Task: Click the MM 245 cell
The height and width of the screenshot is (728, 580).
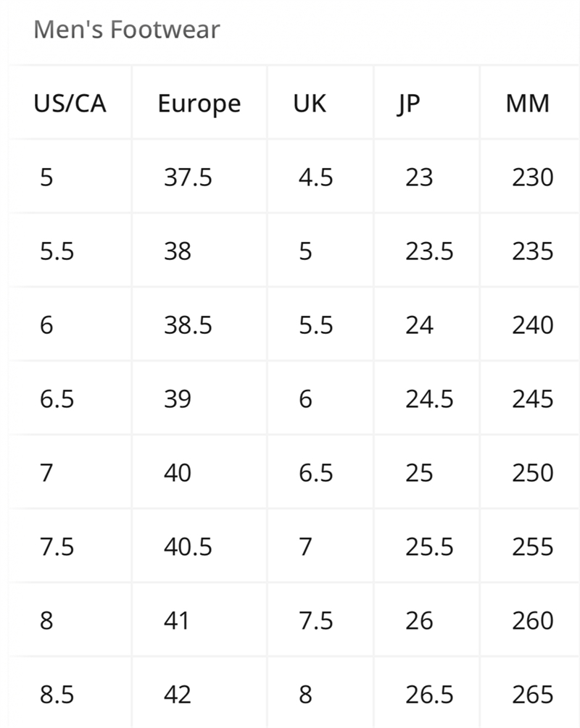Action: pos(532,399)
